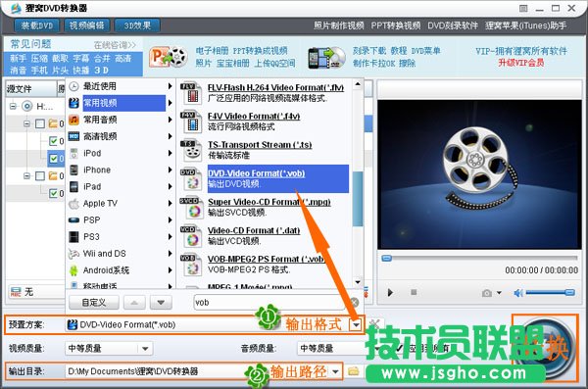
Task: Select the DVD-Video Format (*.vob) entry
Action: tap(278, 178)
